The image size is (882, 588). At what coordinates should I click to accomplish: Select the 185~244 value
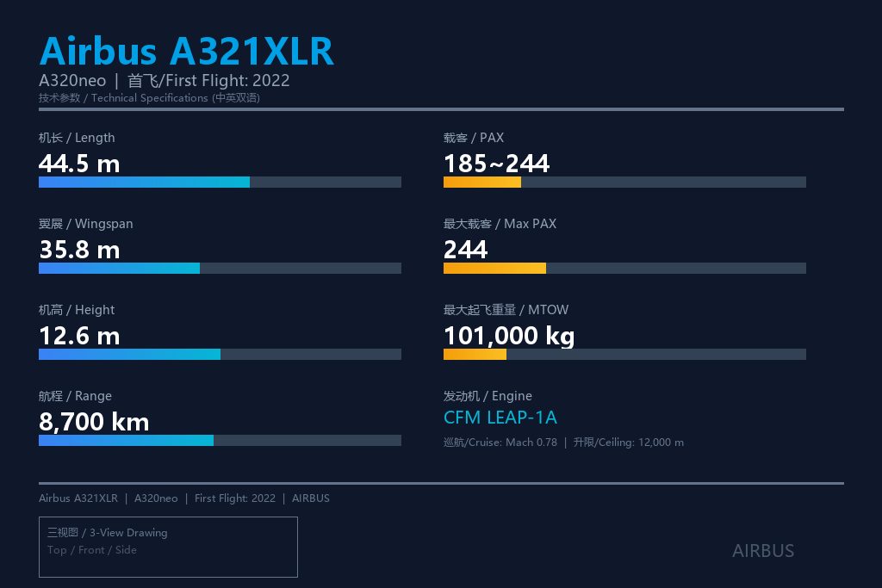[497, 164]
